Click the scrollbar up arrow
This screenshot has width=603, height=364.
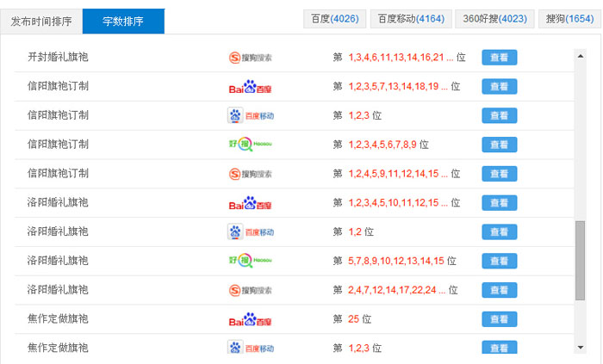[x=581, y=56]
